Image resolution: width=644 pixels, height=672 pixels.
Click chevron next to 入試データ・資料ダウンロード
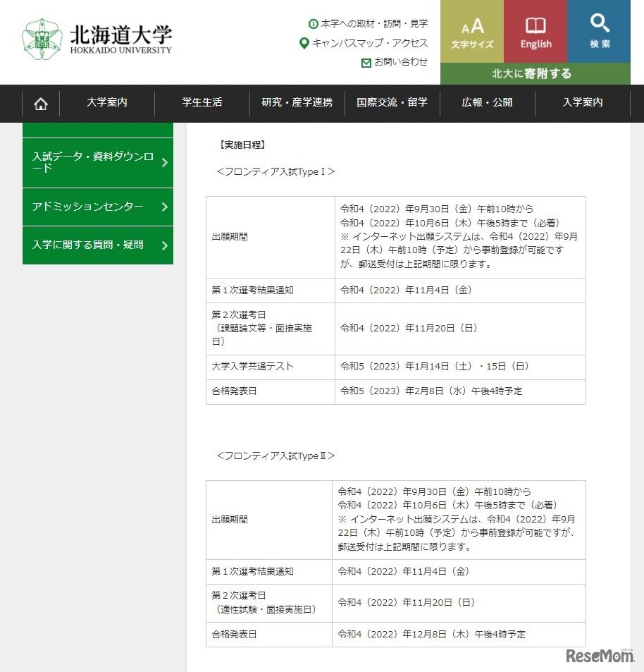(x=164, y=163)
